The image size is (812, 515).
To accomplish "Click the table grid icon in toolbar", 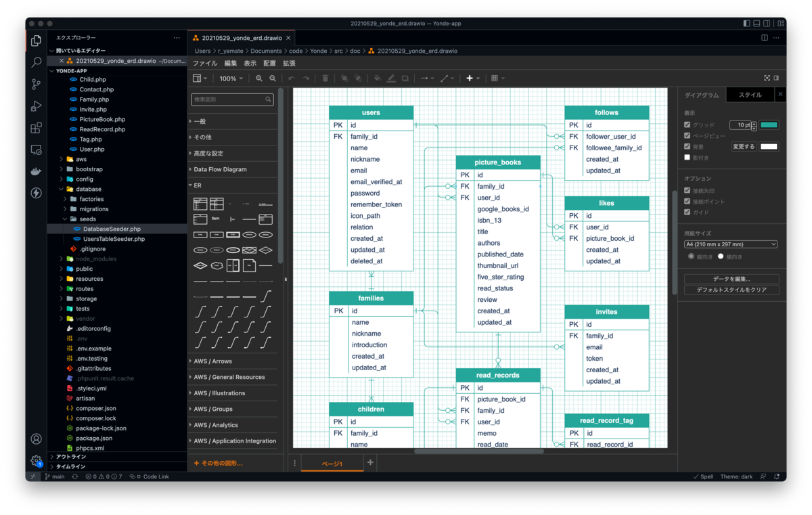I will coord(495,79).
